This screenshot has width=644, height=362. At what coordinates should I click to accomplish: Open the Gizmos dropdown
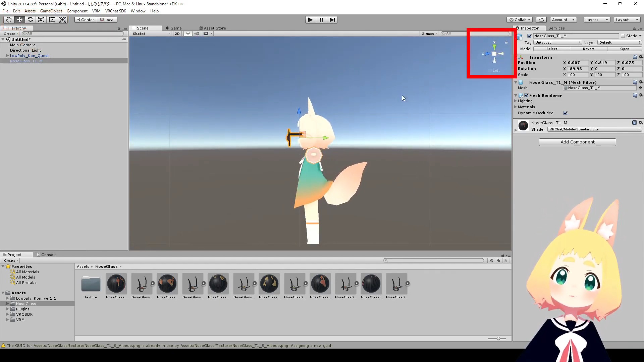429,34
